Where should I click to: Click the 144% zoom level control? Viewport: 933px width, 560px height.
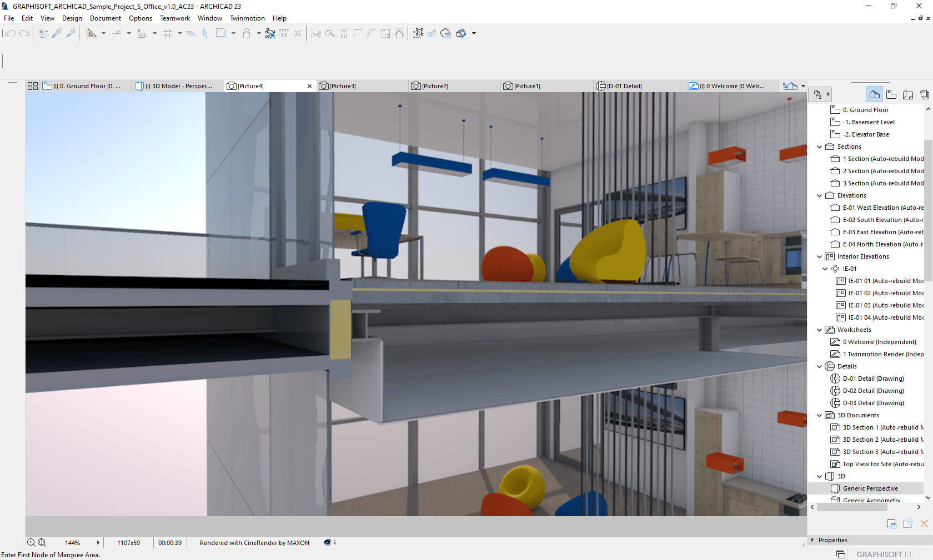pyautogui.click(x=73, y=542)
